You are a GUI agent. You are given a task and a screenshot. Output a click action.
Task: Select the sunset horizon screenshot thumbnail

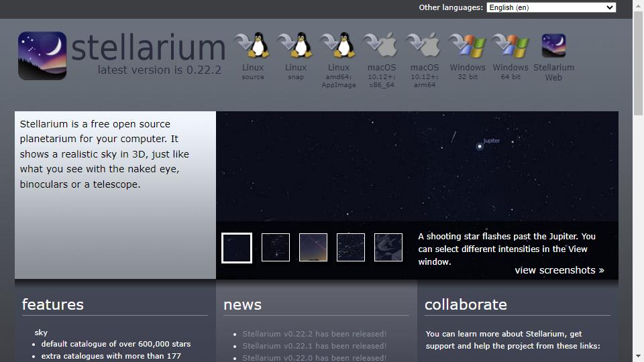coord(313,247)
